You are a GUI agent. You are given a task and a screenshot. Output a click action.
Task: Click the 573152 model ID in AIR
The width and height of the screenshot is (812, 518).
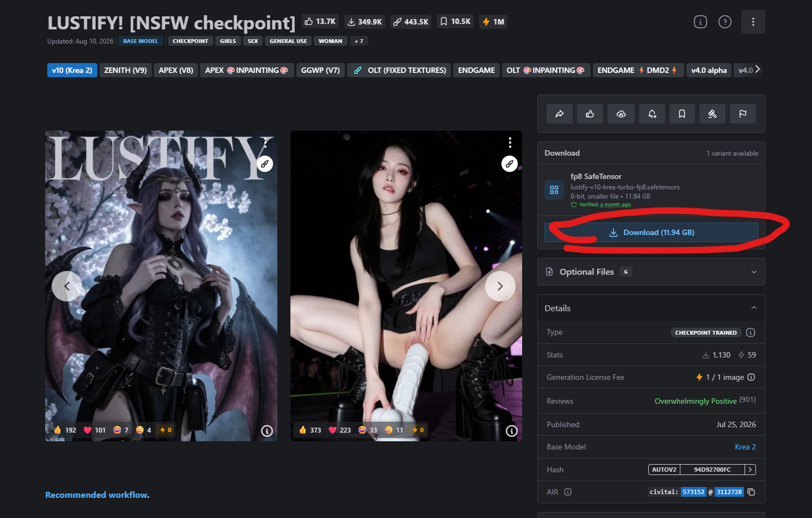tap(693, 492)
